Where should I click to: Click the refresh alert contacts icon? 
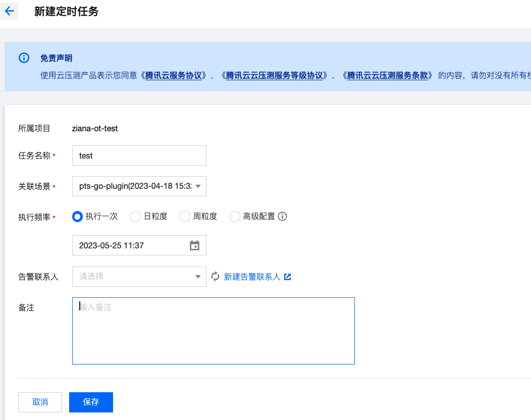click(216, 277)
